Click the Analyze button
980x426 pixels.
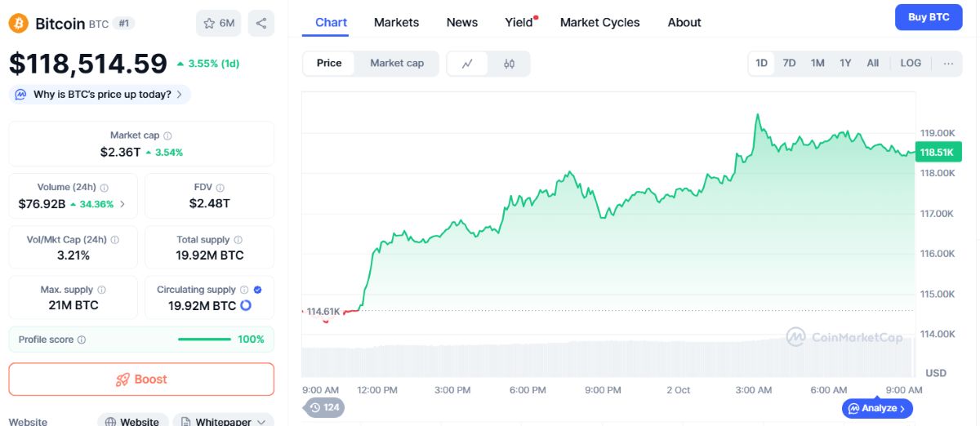(x=877, y=408)
